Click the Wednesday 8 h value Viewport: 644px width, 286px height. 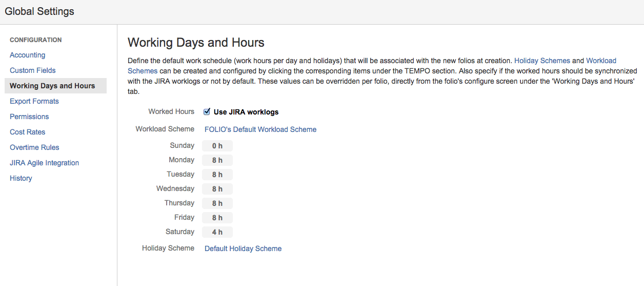217,189
